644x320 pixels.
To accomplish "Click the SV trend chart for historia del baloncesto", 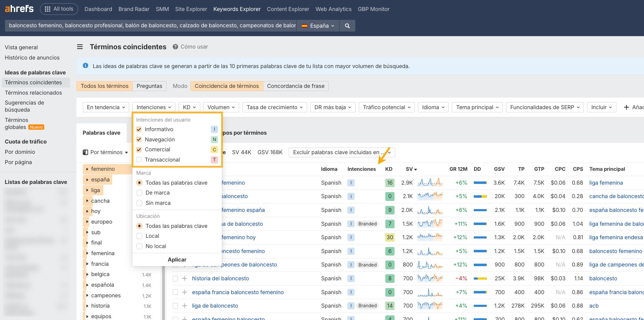I will [x=430, y=279].
